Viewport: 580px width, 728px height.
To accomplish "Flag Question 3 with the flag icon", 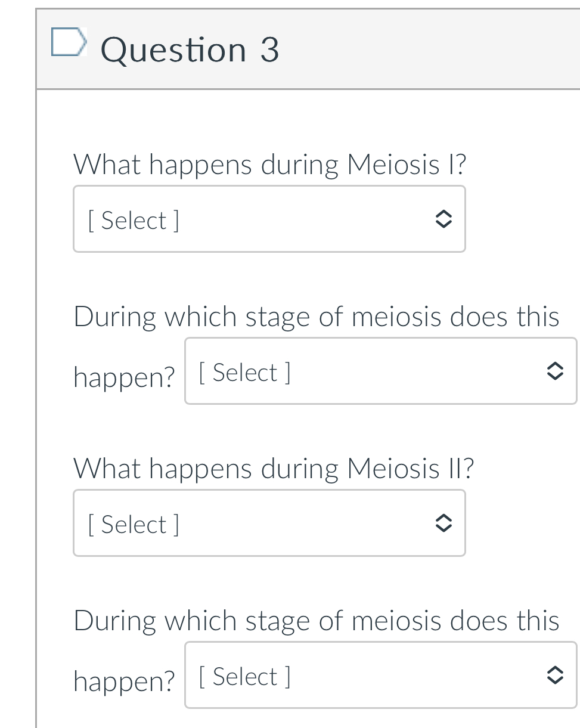I will 68,42.
